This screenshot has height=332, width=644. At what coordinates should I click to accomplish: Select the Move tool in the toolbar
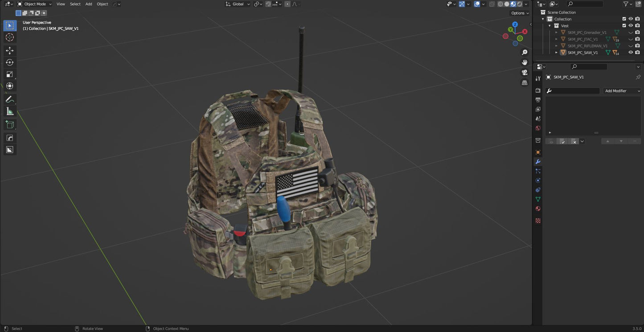click(x=9, y=50)
